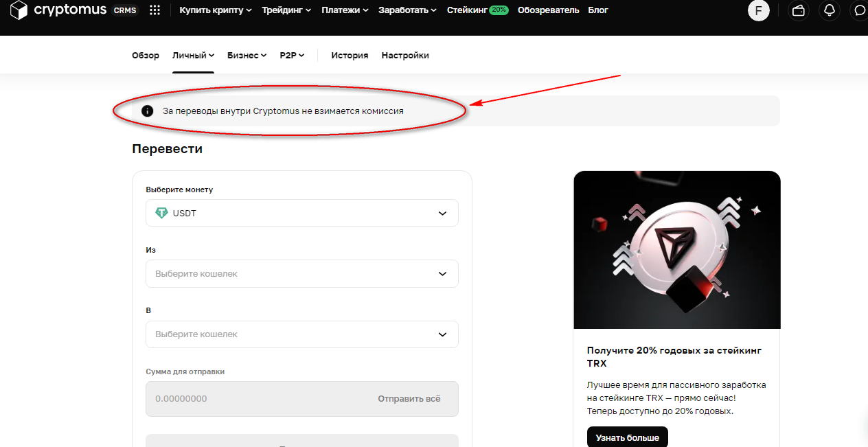Open the chat support bubble icon
This screenshot has width=868, height=447.
(859, 10)
